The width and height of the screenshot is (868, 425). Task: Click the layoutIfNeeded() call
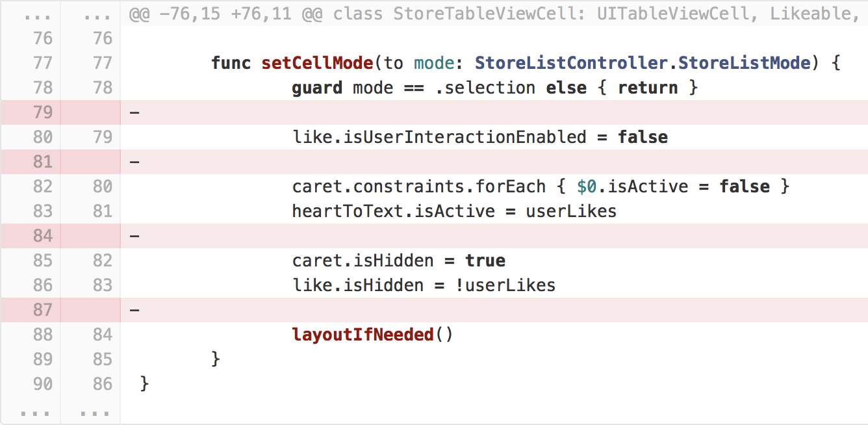tap(372, 335)
